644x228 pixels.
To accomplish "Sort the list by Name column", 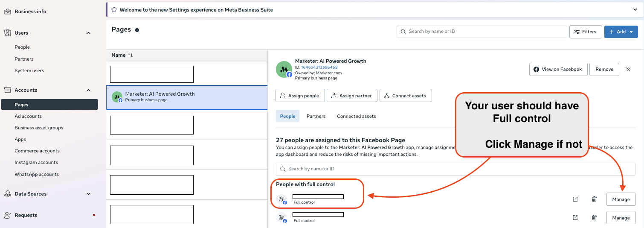I will (x=122, y=55).
